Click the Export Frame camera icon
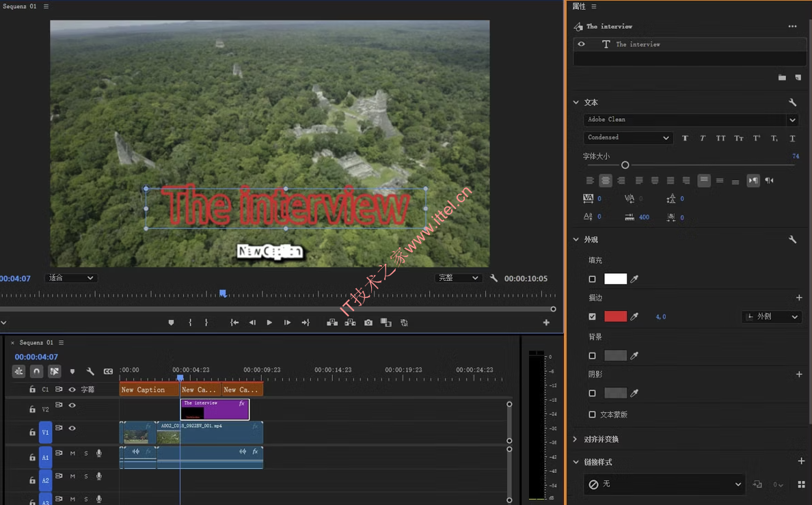The height and width of the screenshot is (505, 812). (x=368, y=323)
